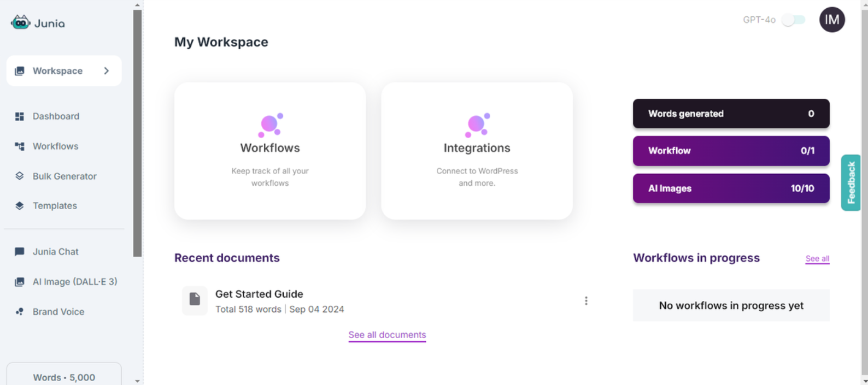Click the Recent documents heading
Screen dimensions: 868x385
(227, 258)
